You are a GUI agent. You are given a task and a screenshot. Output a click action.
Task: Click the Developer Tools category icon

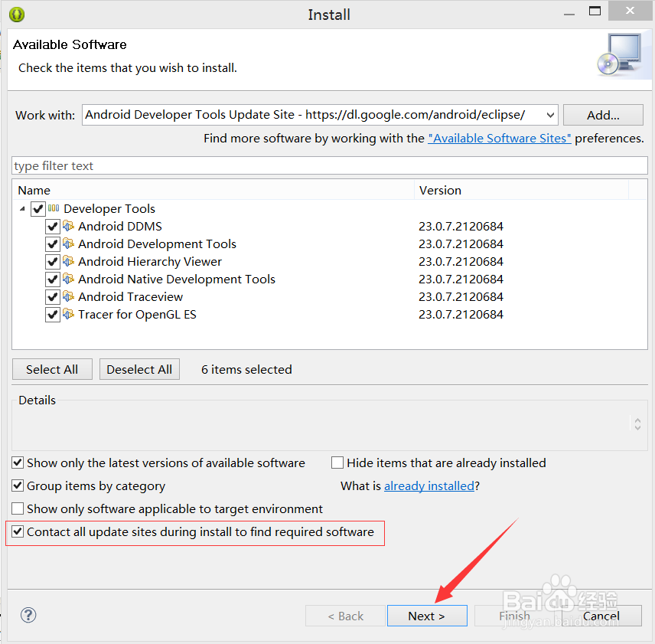pos(54,208)
